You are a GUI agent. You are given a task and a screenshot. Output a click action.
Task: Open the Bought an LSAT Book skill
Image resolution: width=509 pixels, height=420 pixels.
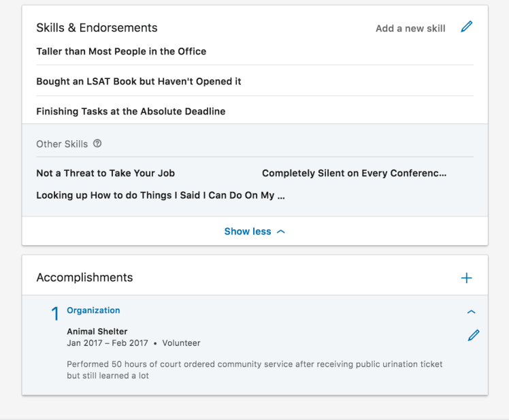tap(139, 82)
